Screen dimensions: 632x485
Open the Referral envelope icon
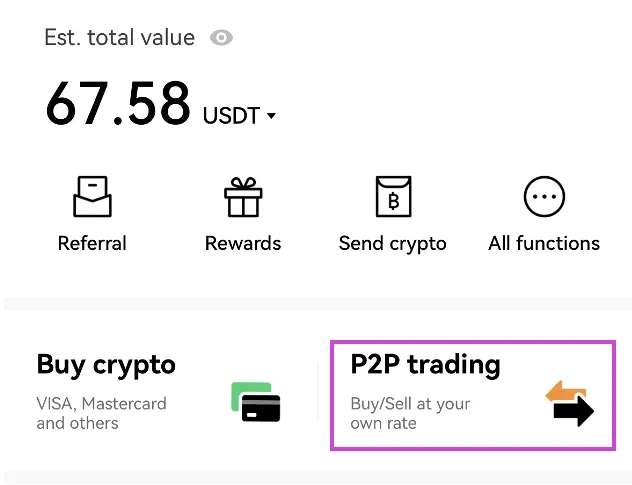(x=92, y=198)
